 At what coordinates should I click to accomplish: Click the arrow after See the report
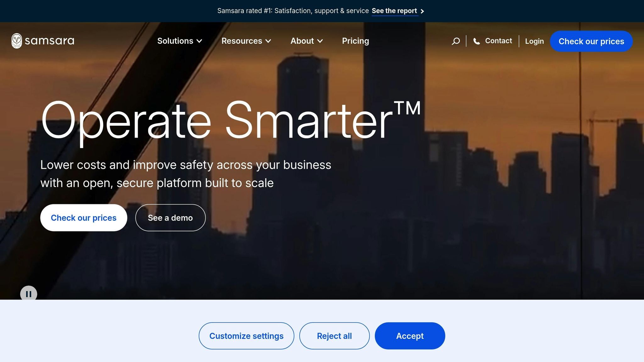[x=422, y=11]
